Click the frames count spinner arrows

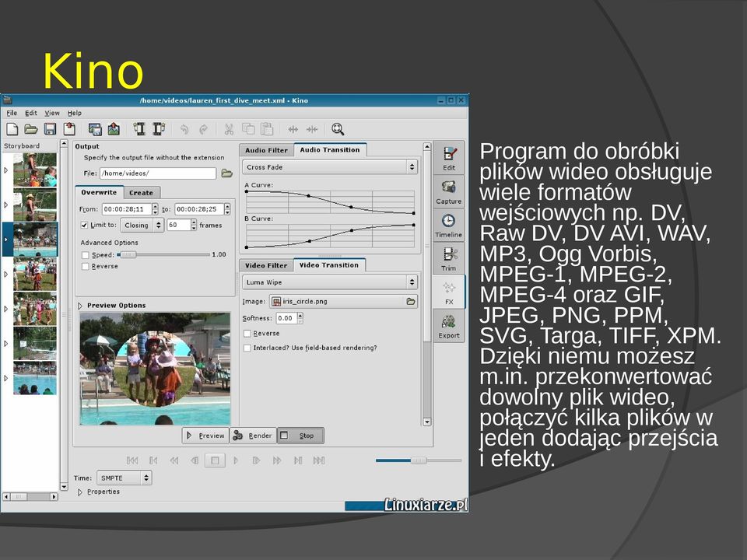[x=194, y=226]
